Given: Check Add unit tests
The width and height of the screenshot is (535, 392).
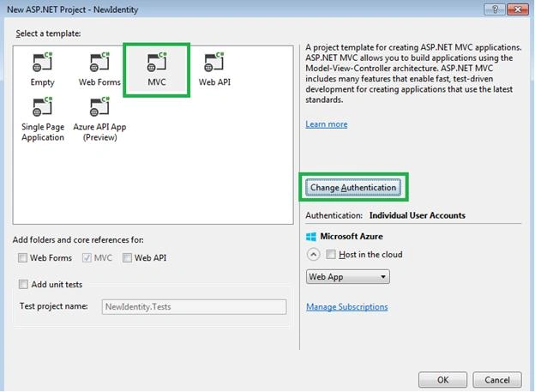Looking at the screenshot, I should (23, 285).
